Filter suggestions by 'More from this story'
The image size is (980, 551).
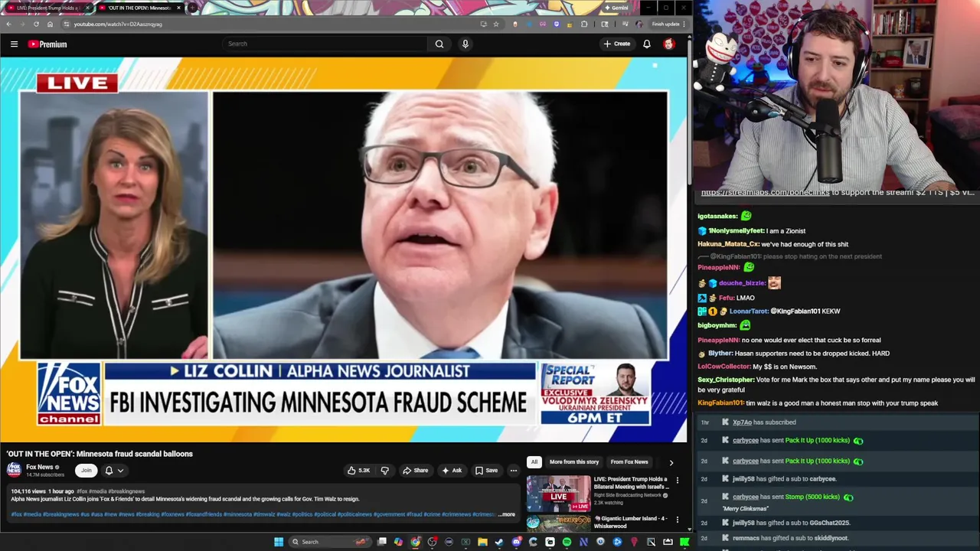coord(574,462)
